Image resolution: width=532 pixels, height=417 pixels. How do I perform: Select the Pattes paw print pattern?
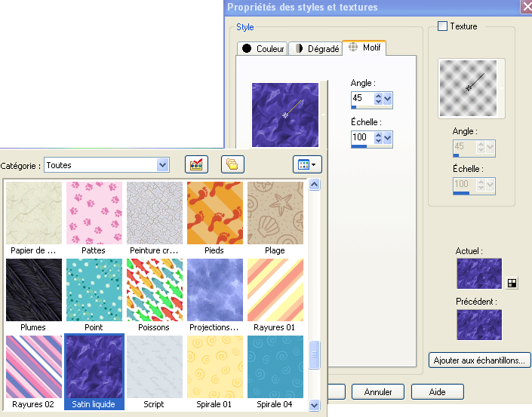click(94, 213)
